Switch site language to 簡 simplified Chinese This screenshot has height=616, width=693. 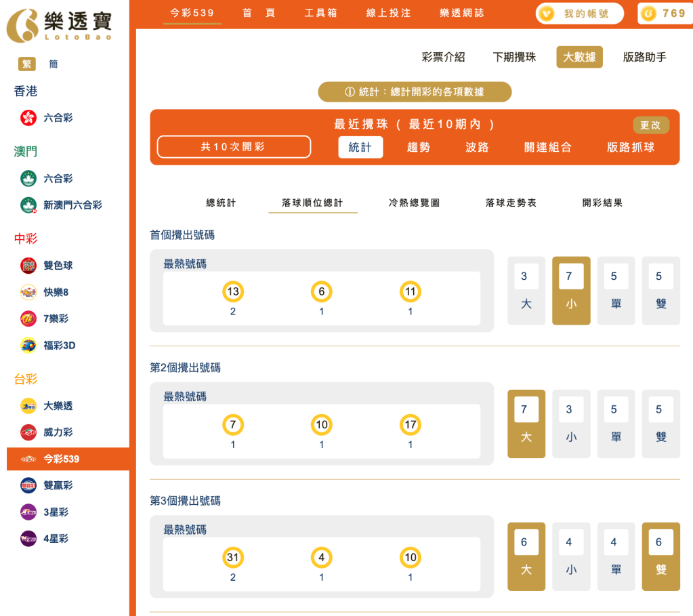[53, 64]
